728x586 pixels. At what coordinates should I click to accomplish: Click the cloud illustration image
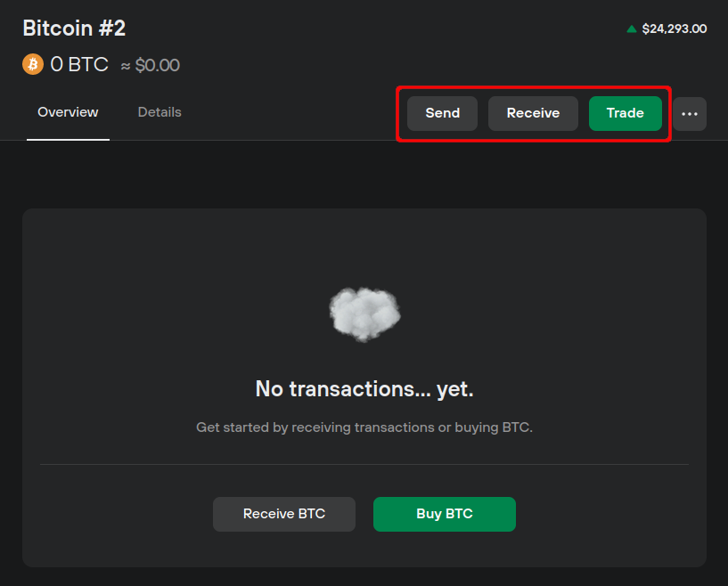tap(365, 314)
